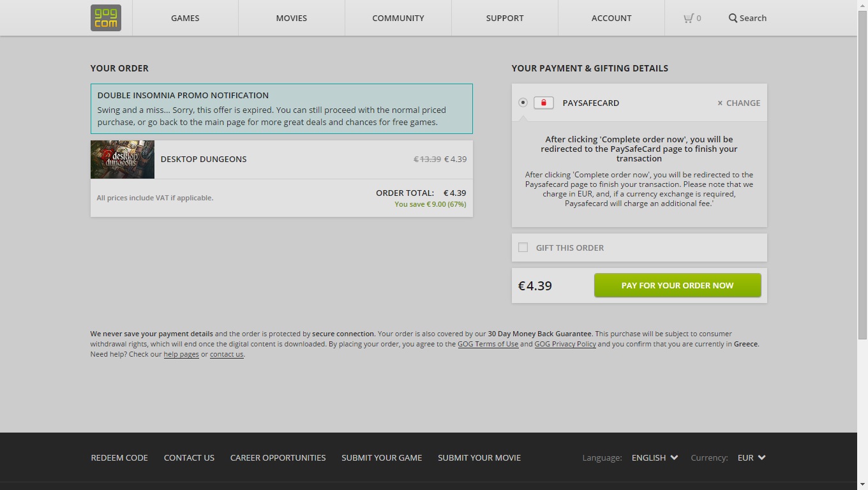This screenshot has height=490, width=868.
Task: Open the Desktop Dungeons game thumbnail
Action: click(123, 160)
